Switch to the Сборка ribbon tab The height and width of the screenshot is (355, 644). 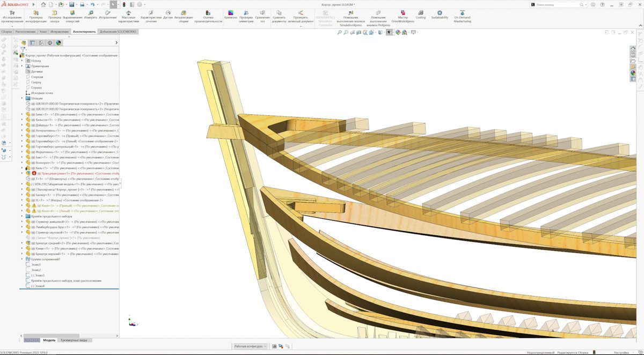click(6, 32)
